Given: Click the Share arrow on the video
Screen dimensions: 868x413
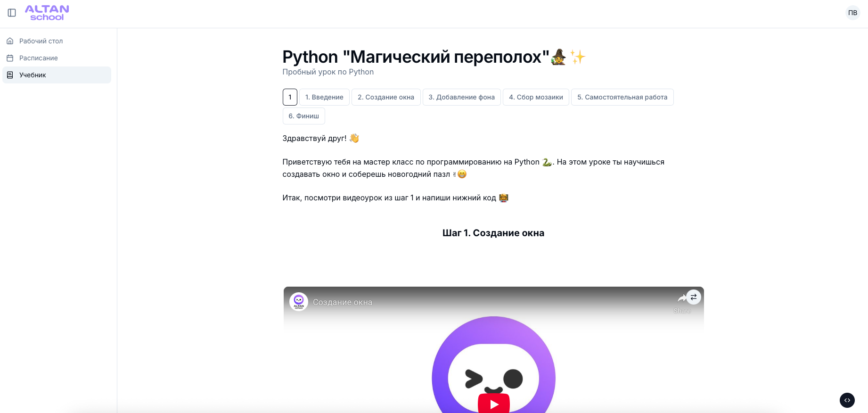Looking at the screenshot, I should coord(681,303).
